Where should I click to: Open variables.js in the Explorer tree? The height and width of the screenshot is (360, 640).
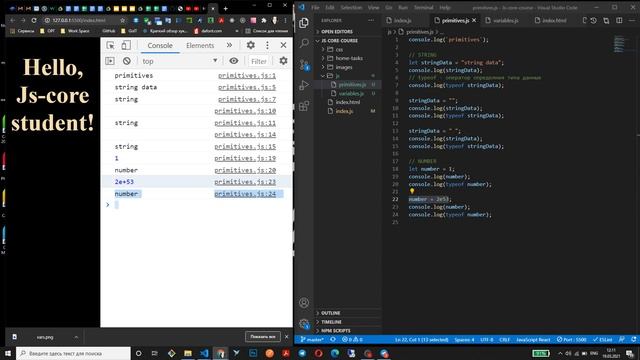(351, 93)
